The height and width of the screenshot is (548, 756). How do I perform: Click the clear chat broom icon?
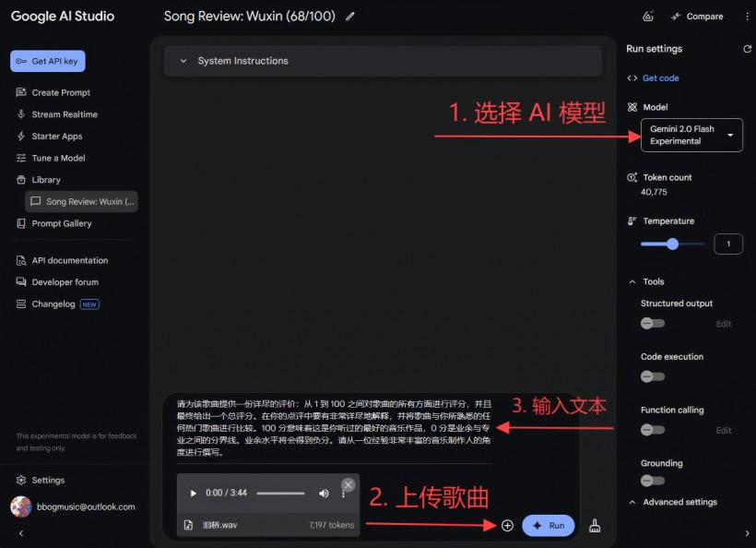point(595,525)
